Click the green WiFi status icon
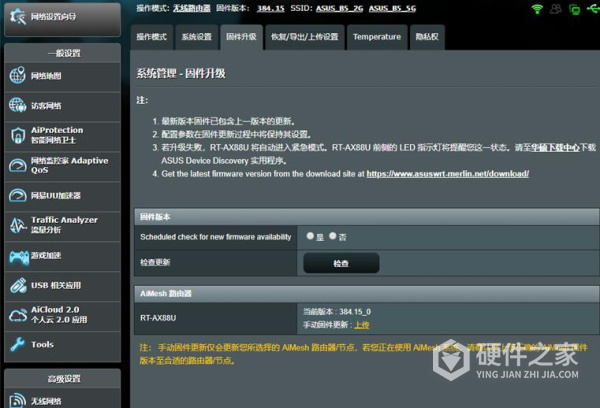 [x=537, y=9]
